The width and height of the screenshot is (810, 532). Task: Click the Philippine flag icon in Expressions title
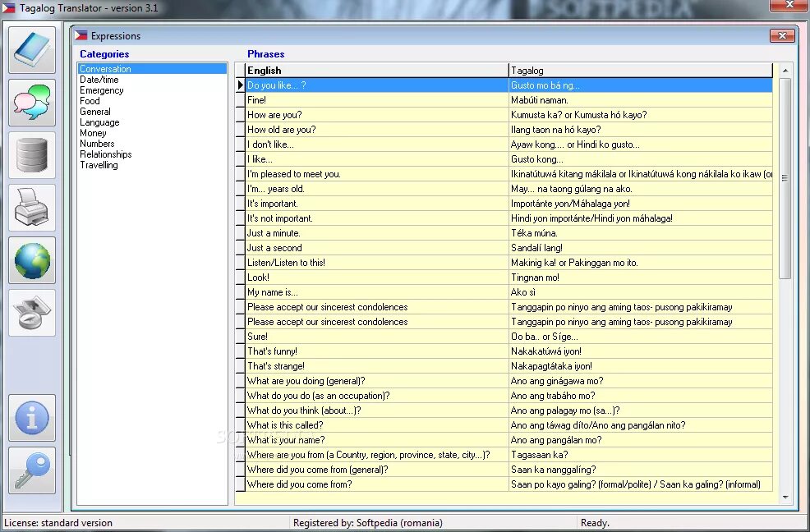coord(81,35)
